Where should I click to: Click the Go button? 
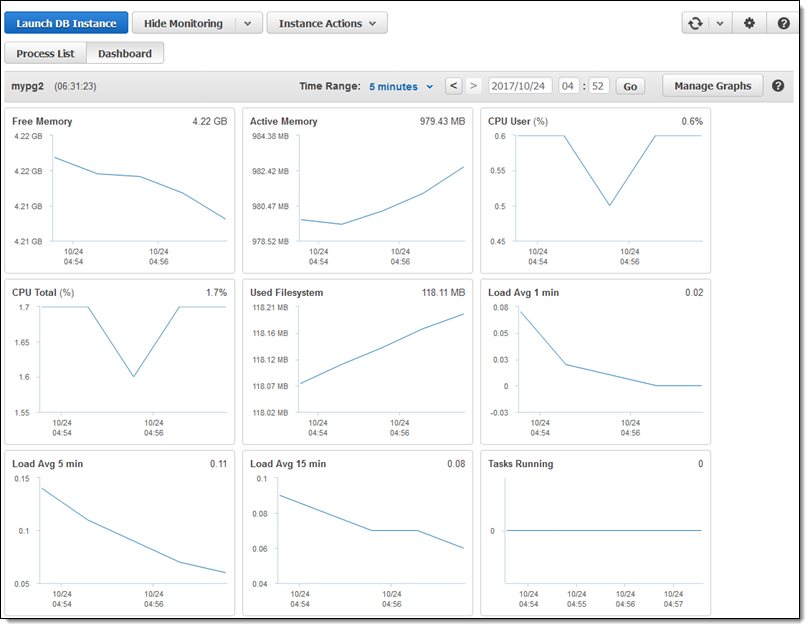630,86
